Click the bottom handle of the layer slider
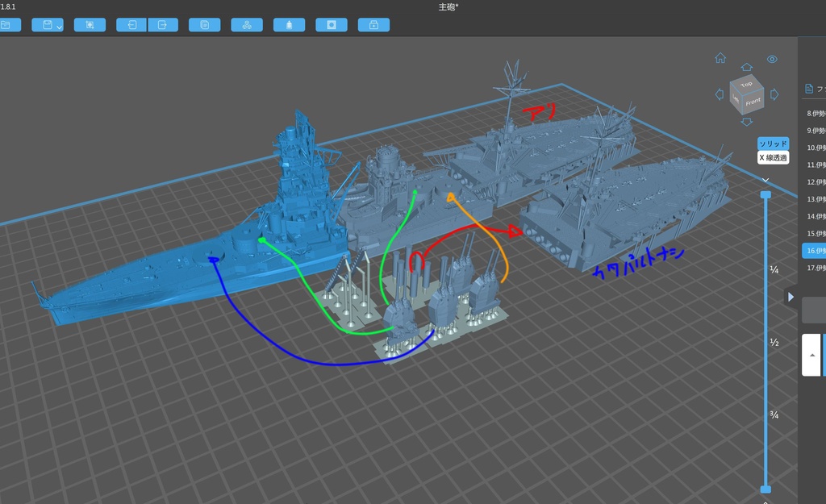Image resolution: width=826 pixels, height=504 pixels. coord(766,489)
